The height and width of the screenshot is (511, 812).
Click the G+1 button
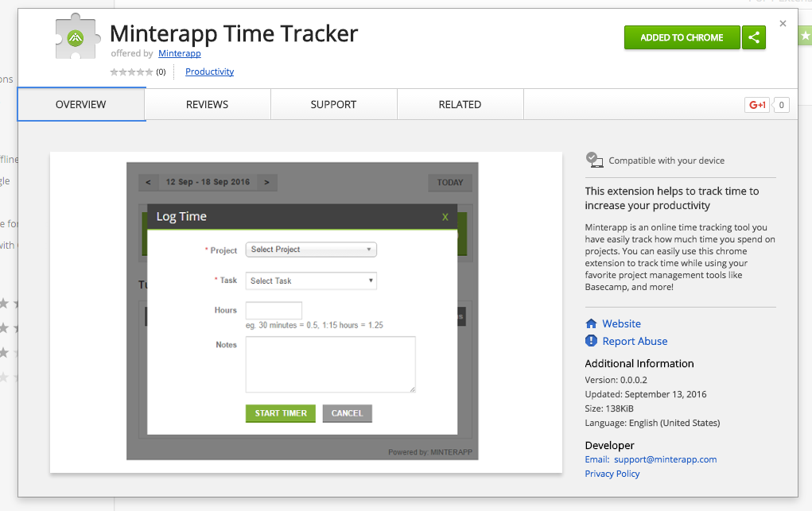(x=757, y=105)
